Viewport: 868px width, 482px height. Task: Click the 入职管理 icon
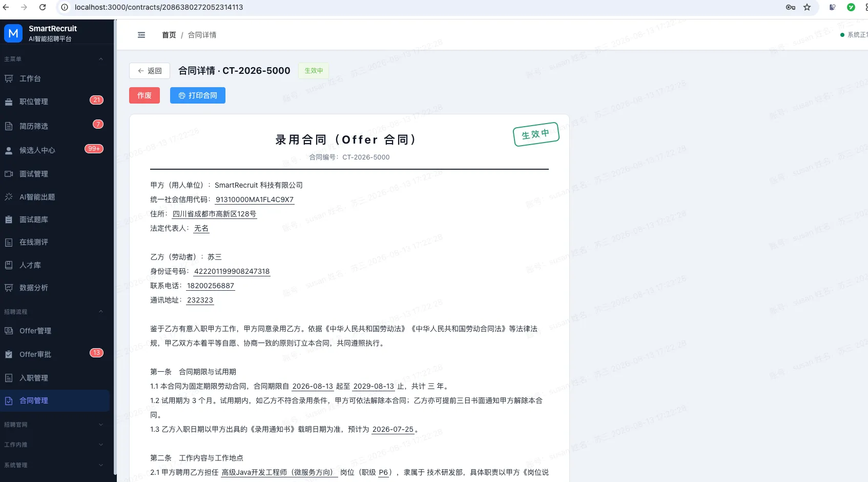click(x=9, y=378)
